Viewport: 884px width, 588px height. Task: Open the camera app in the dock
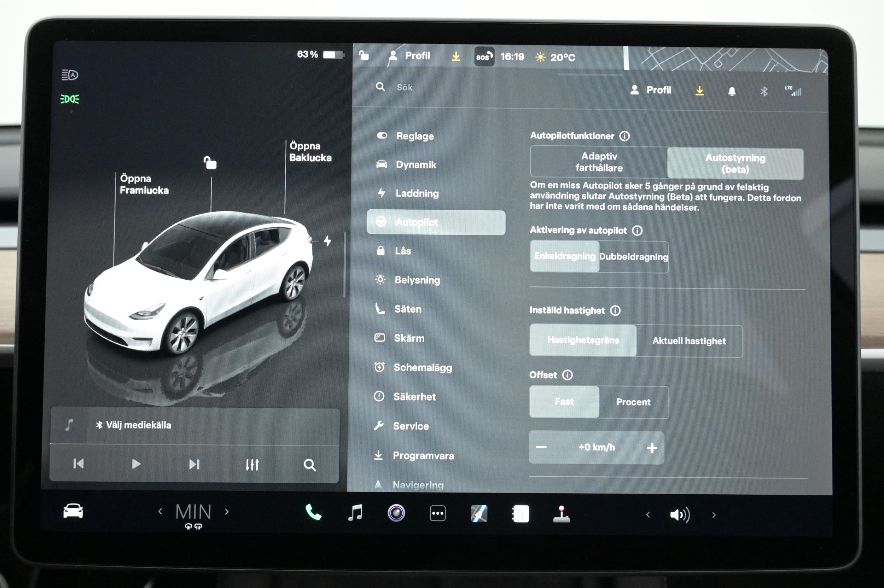(x=396, y=513)
